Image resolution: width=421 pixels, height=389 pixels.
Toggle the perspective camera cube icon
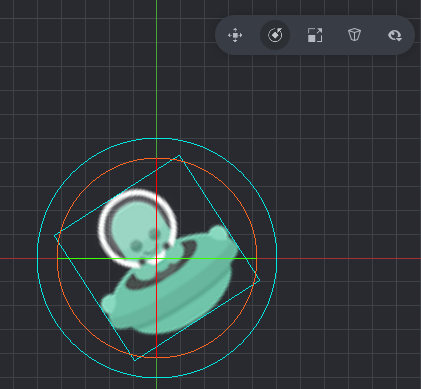354,35
